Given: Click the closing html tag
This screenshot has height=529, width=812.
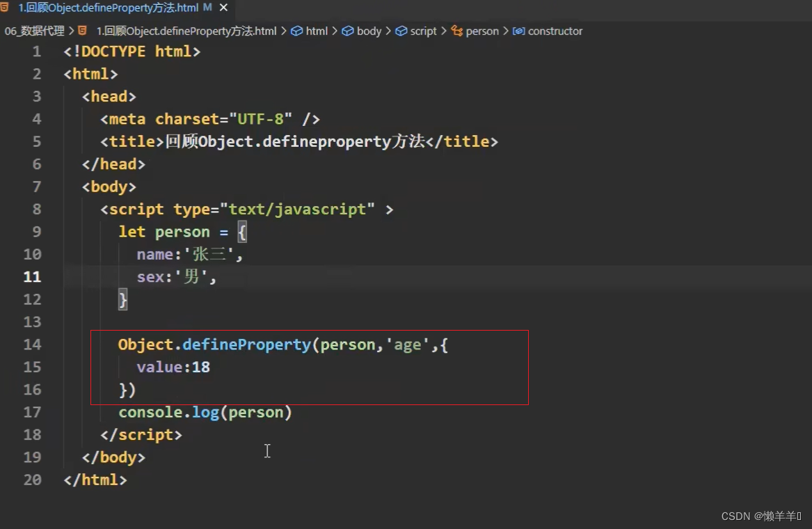Looking at the screenshot, I should [x=95, y=480].
